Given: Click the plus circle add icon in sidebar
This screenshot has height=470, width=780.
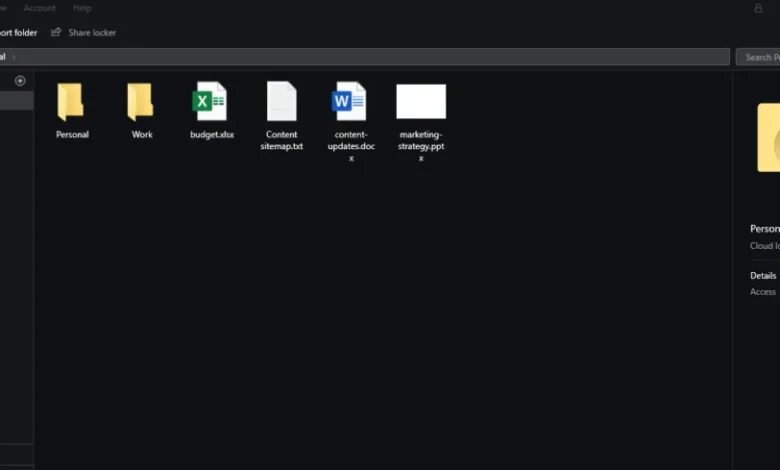Looking at the screenshot, I should click(20, 81).
